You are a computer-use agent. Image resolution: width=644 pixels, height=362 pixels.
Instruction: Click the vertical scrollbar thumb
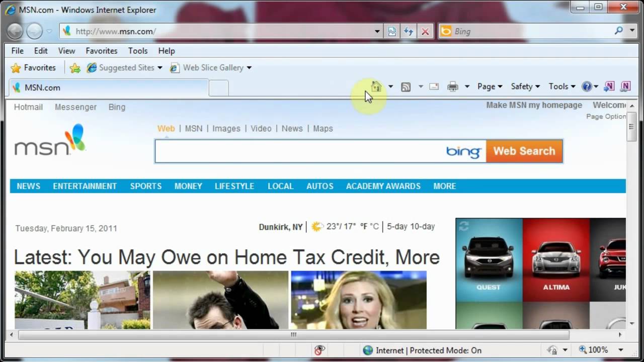pyautogui.click(x=631, y=127)
